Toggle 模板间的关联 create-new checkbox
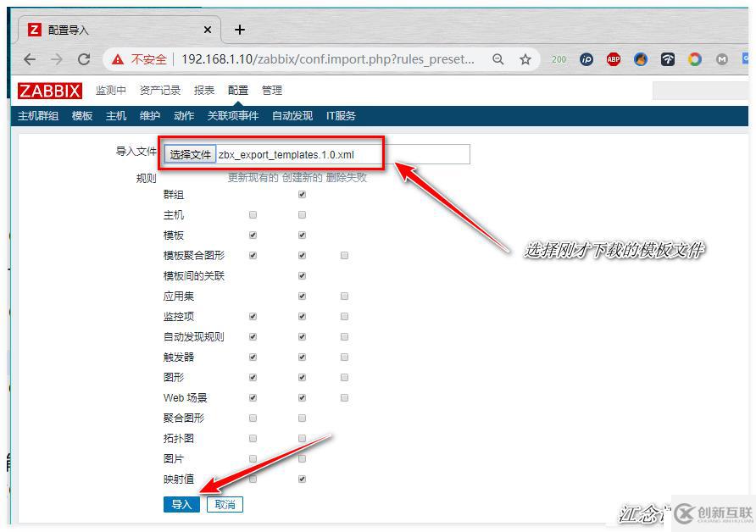Image resolution: width=756 pixels, height=532 pixels. point(302,275)
